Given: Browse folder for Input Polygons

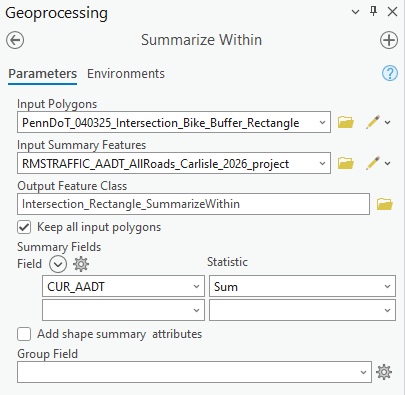Looking at the screenshot, I should coord(346,122).
